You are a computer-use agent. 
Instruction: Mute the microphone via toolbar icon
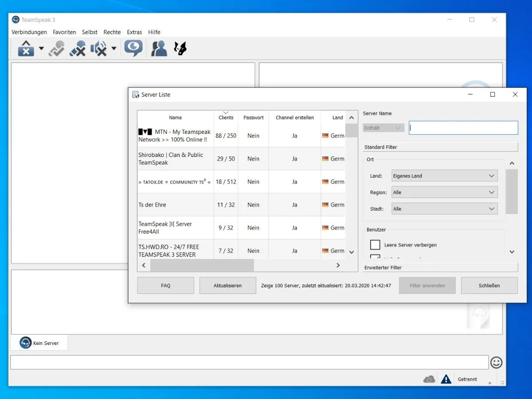pos(78,48)
